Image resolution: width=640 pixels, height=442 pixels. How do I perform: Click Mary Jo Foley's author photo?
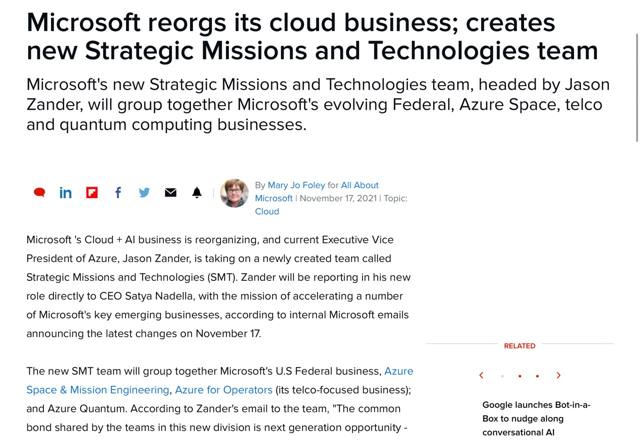234,192
